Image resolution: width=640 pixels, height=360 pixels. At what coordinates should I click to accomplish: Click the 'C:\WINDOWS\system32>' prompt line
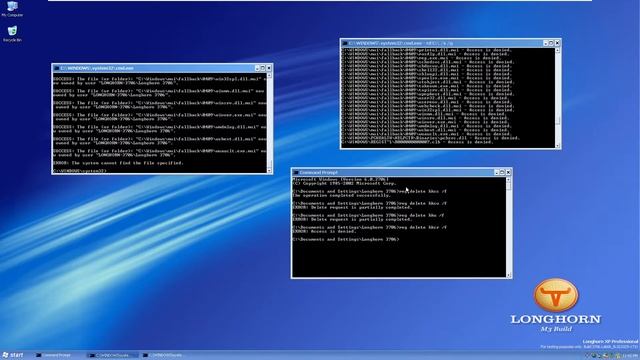click(80, 171)
